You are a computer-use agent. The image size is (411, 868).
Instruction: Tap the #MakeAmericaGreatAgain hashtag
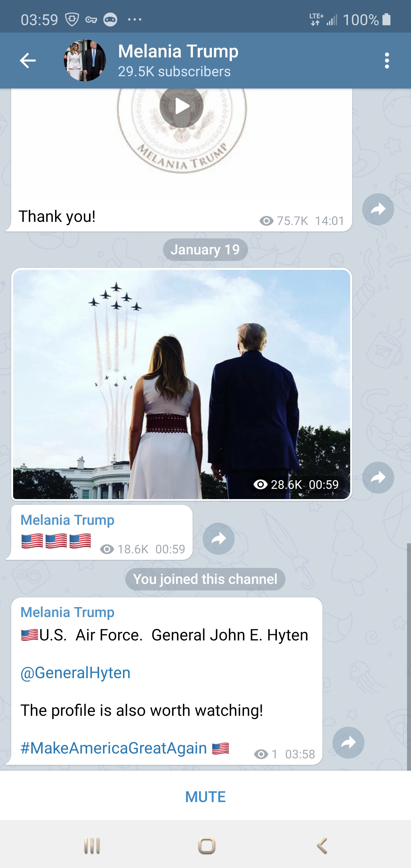pyautogui.click(x=114, y=748)
